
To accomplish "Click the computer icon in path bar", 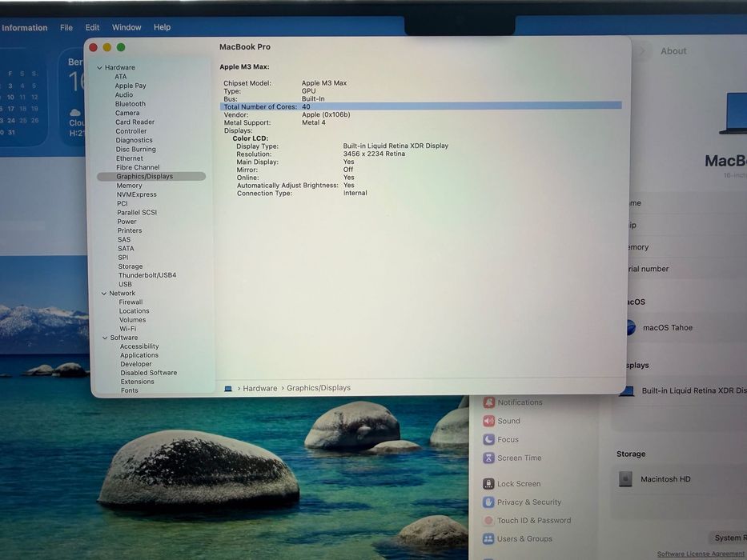I will point(228,389).
